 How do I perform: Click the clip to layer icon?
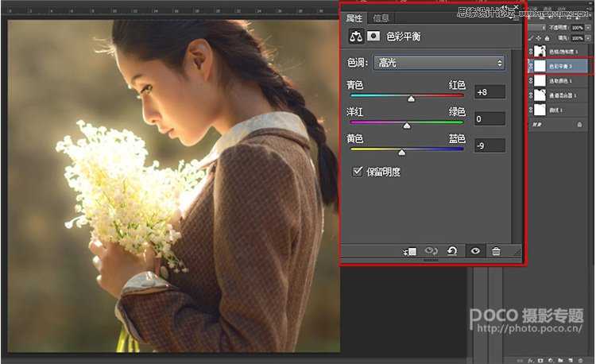coord(410,251)
